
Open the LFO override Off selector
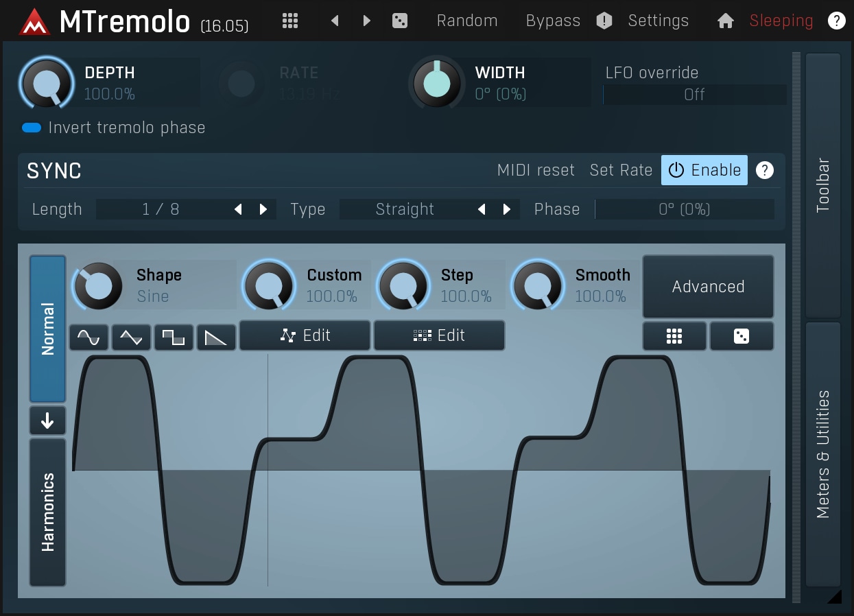pyautogui.click(x=694, y=95)
